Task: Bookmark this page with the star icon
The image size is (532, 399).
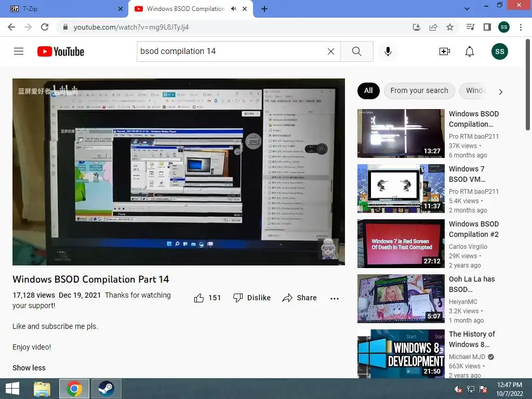Action: coord(450,27)
